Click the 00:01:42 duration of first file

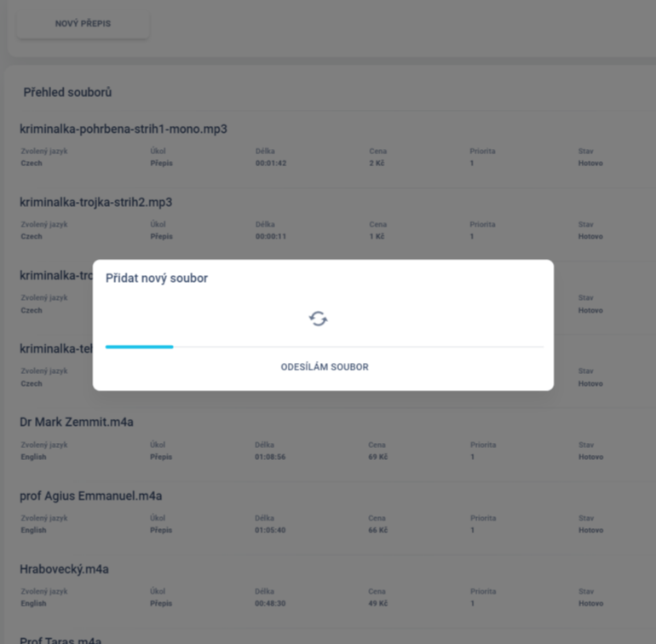pyautogui.click(x=270, y=163)
